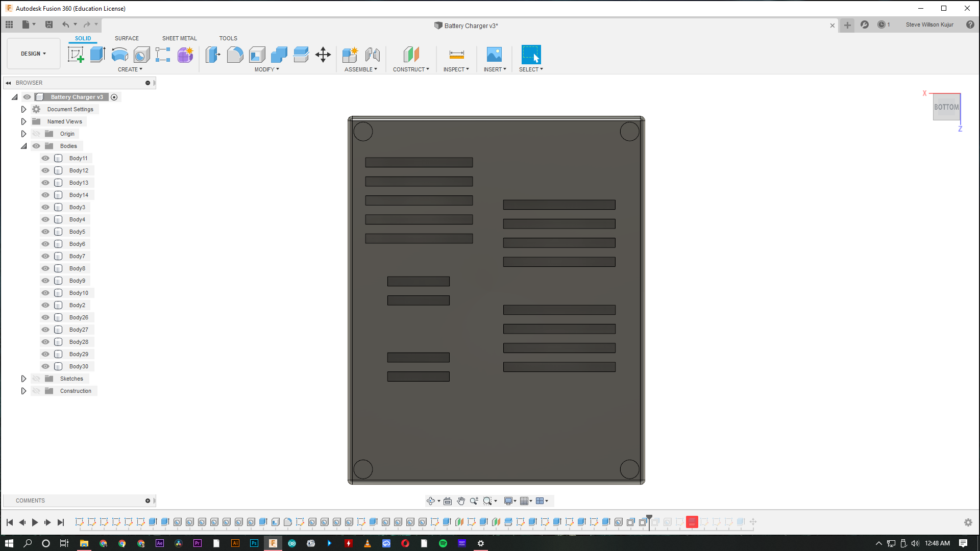This screenshot has width=980, height=551.
Task: Expand the Named Views folder
Action: point(23,121)
